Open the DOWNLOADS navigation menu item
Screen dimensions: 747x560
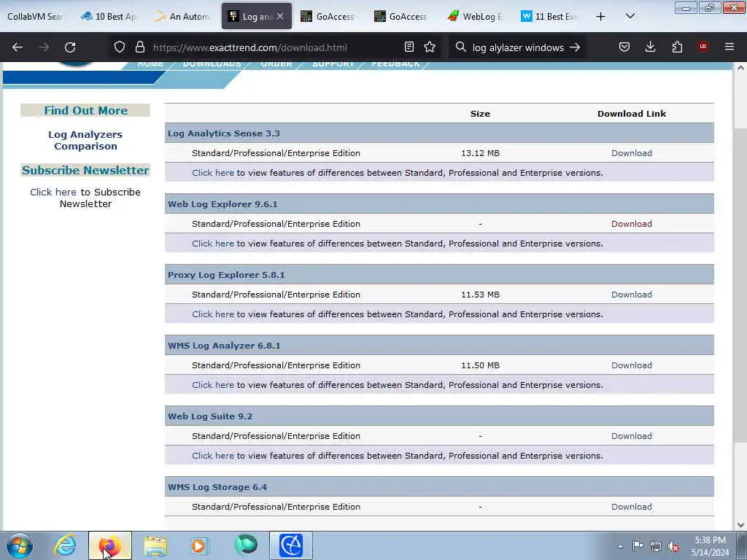pos(212,64)
